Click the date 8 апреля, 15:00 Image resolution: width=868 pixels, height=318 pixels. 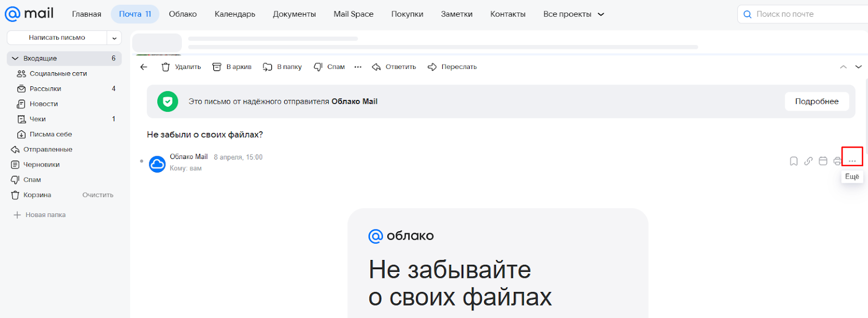[x=238, y=157]
